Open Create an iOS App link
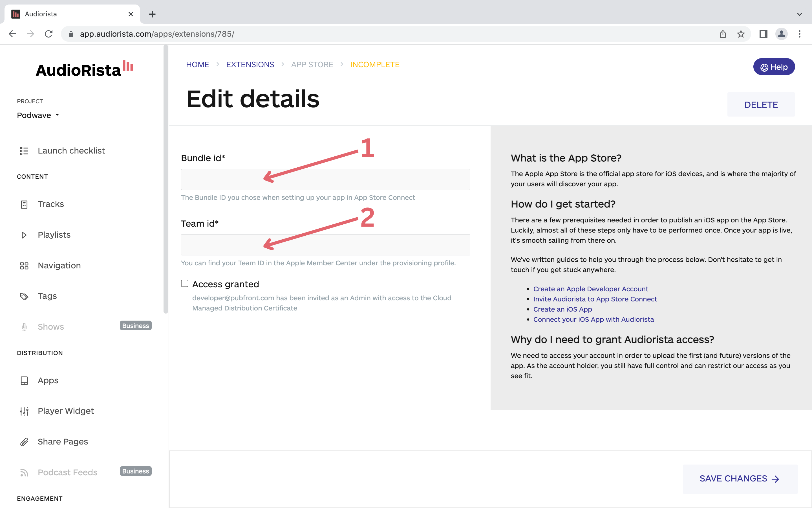This screenshot has width=812, height=508. [562, 309]
